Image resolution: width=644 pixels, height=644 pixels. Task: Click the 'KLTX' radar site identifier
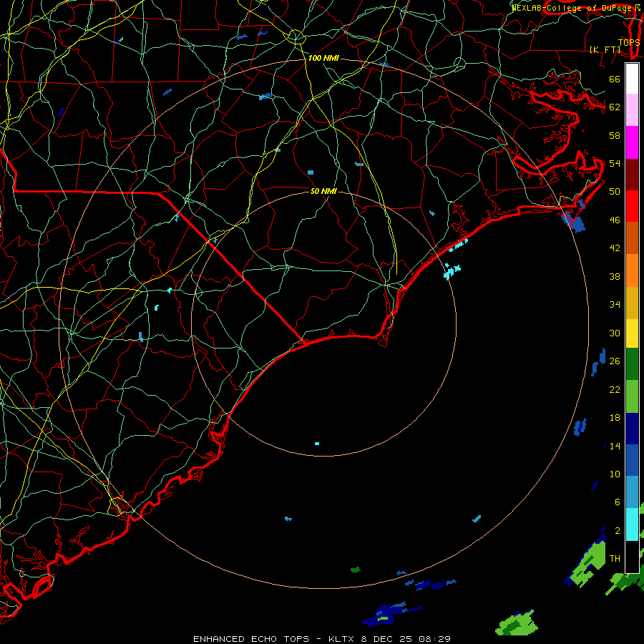[342, 639]
